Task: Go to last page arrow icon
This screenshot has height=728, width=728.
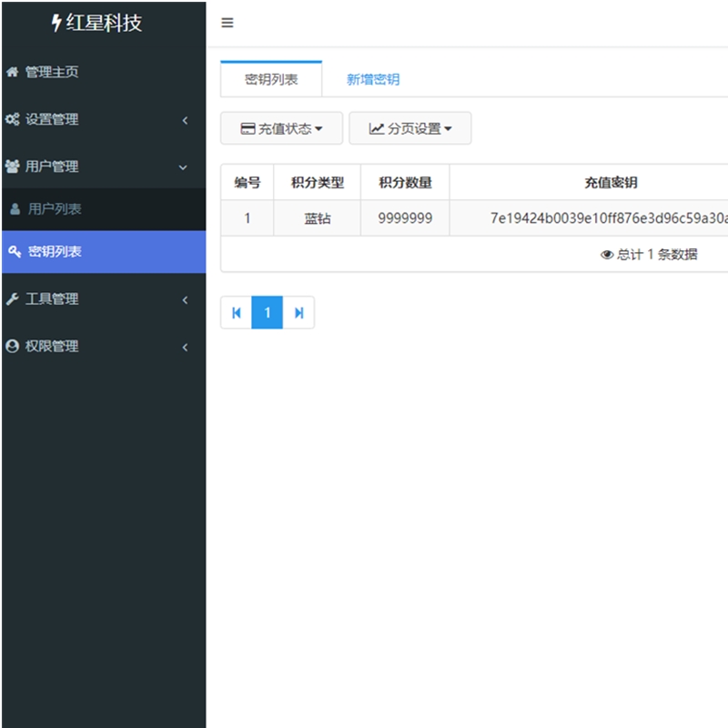Action: click(x=298, y=313)
